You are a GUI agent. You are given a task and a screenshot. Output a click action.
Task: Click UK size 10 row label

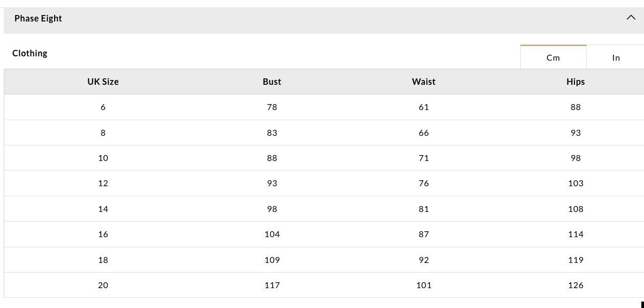coord(103,158)
